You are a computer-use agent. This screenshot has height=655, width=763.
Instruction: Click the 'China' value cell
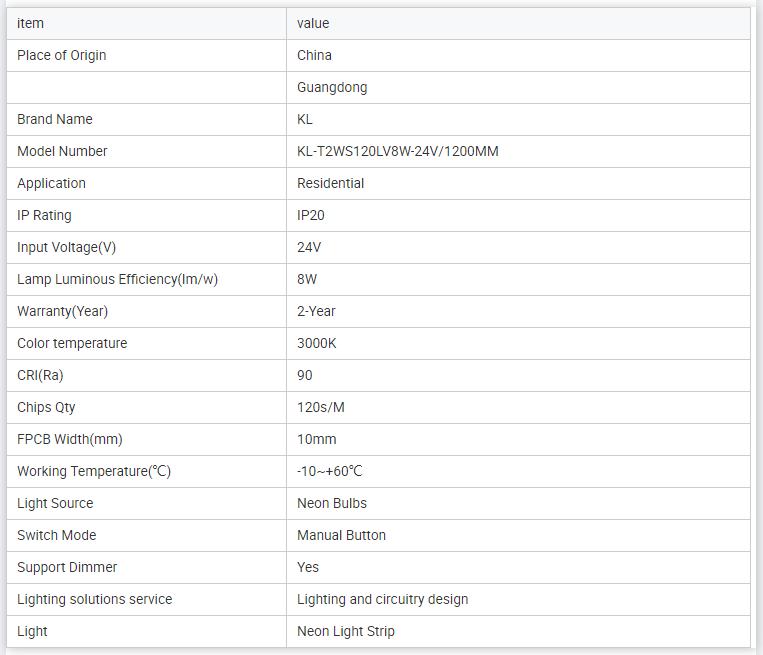point(314,55)
